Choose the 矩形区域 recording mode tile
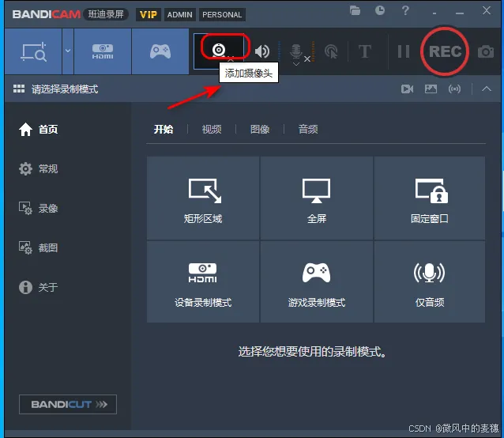This screenshot has height=438, width=504. point(203,198)
